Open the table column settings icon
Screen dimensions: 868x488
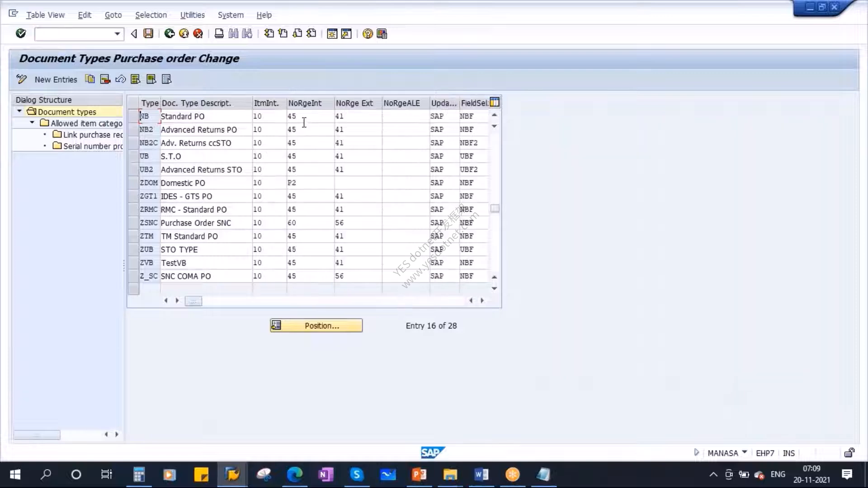pos(495,103)
